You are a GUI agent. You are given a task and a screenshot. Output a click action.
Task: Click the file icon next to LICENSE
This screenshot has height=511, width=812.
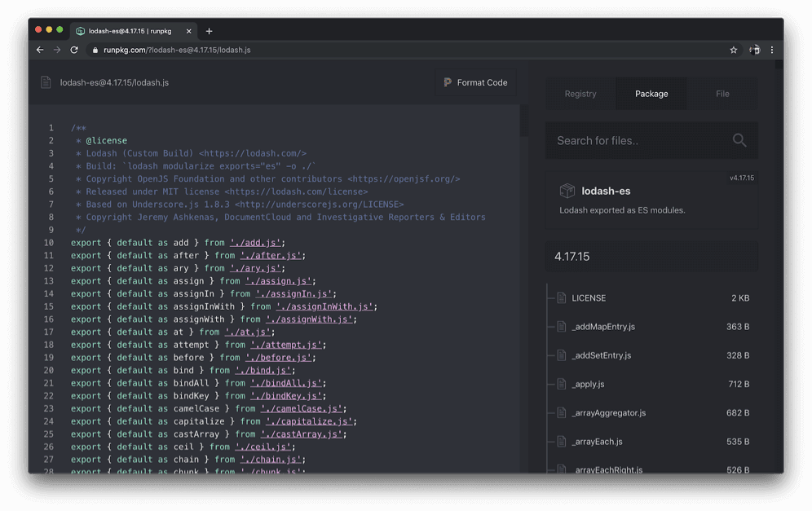click(x=562, y=297)
